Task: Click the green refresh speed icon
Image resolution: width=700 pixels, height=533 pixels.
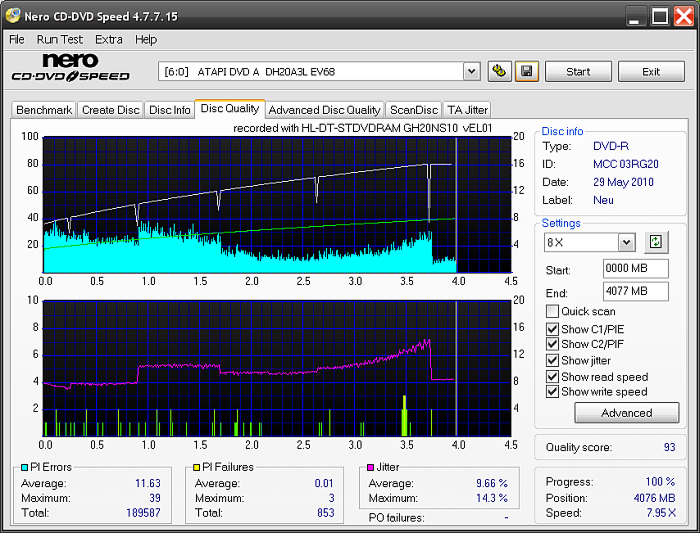Action: [x=656, y=242]
